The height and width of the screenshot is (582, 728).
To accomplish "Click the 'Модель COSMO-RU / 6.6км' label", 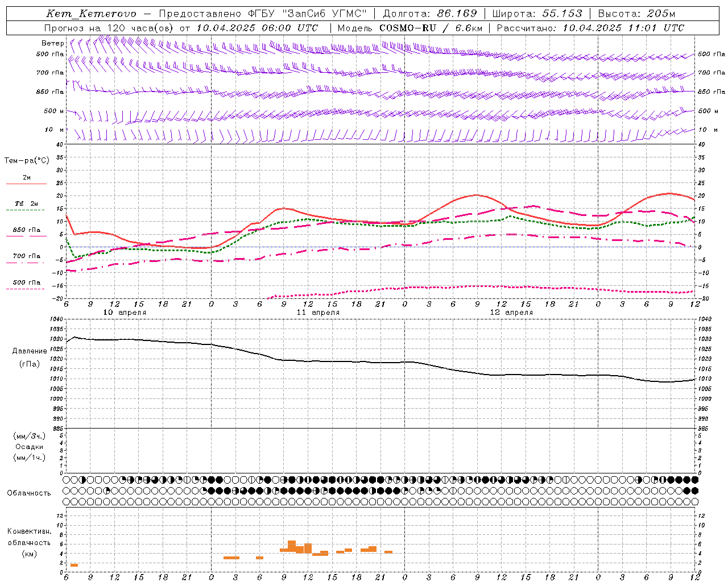I will [410, 28].
